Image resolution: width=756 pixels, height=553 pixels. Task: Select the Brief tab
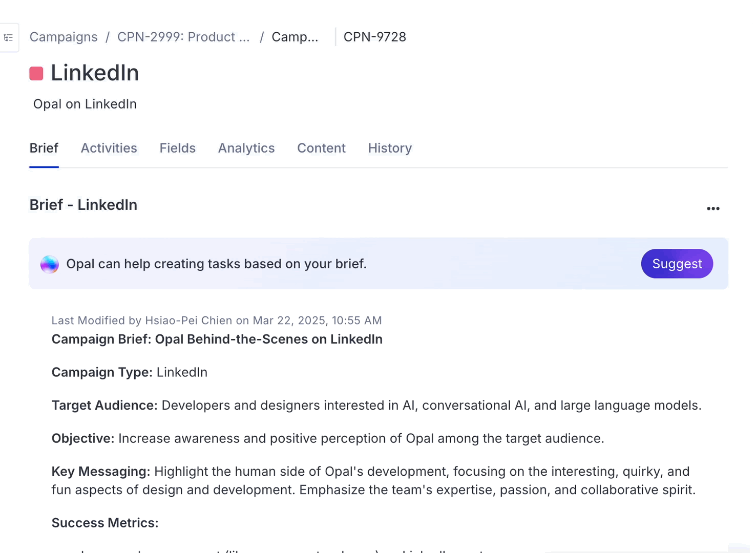[x=44, y=148]
